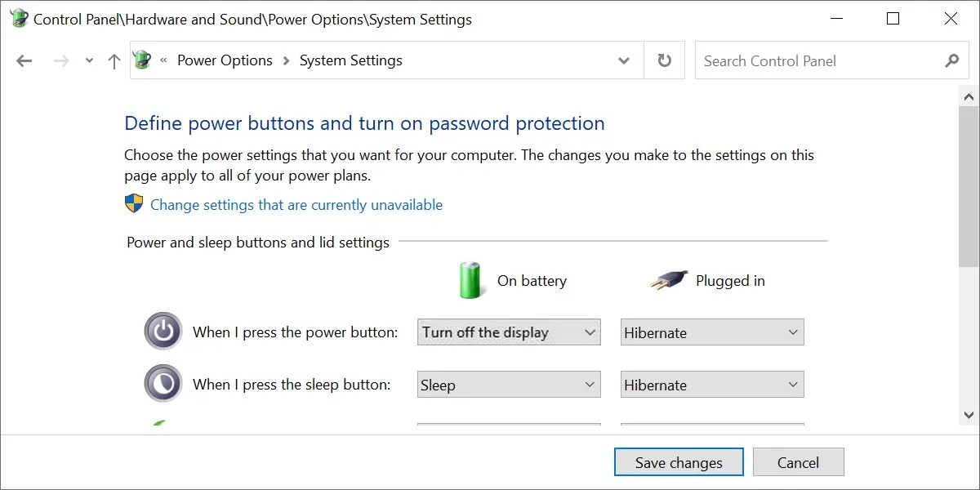Click the back navigation arrow
Screen dimensions: 980x490
point(24,60)
